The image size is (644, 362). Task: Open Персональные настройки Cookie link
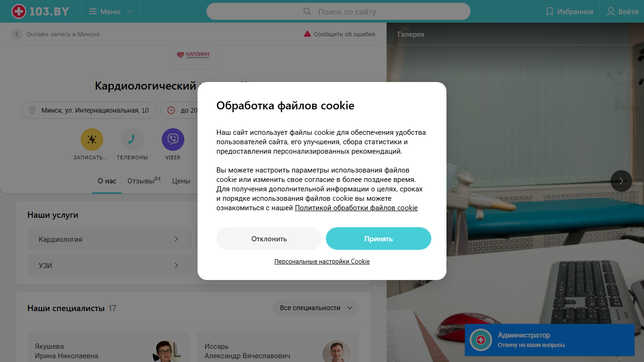(322, 261)
